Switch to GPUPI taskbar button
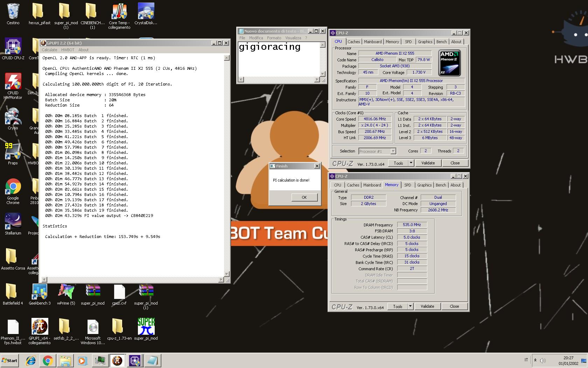This screenshot has width=588, height=368. point(117,360)
